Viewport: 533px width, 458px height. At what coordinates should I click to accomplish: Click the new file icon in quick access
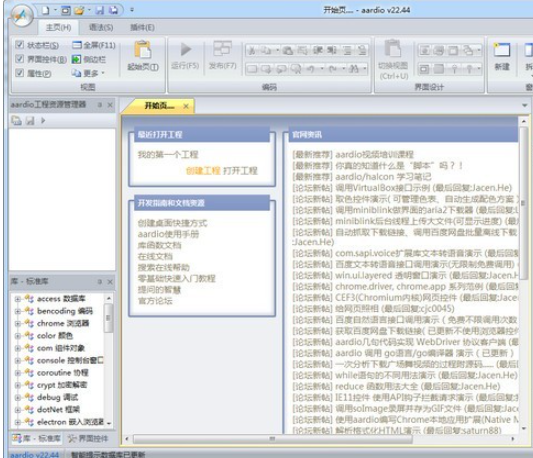[x=46, y=11]
